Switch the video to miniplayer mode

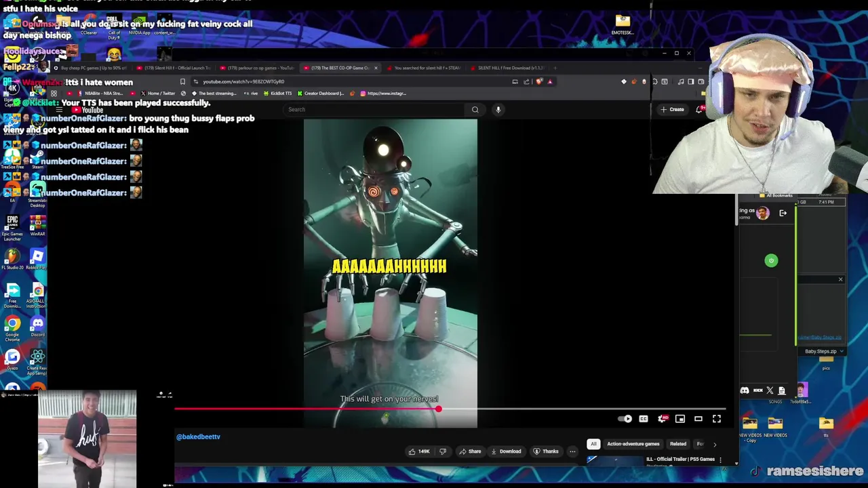[x=680, y=419]
